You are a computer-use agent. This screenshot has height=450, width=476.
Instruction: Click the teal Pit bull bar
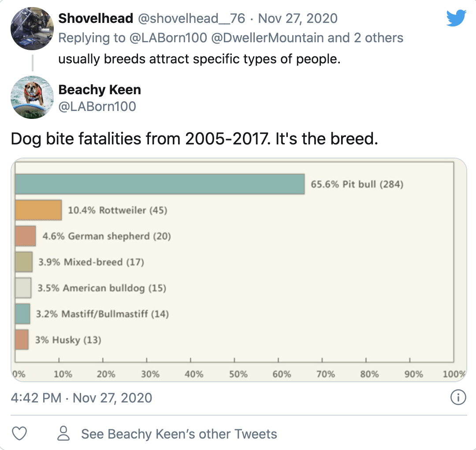[x=160, y=184]
